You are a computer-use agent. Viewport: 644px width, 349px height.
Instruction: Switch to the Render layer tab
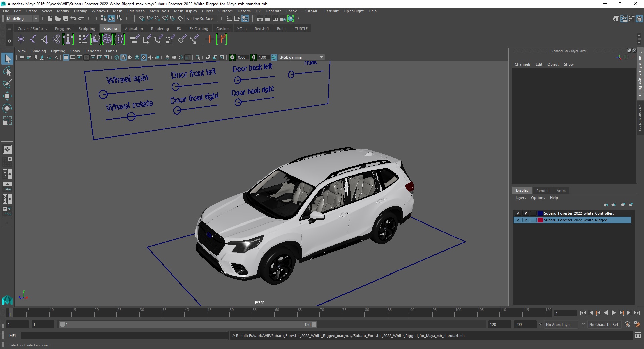[542, 191]
